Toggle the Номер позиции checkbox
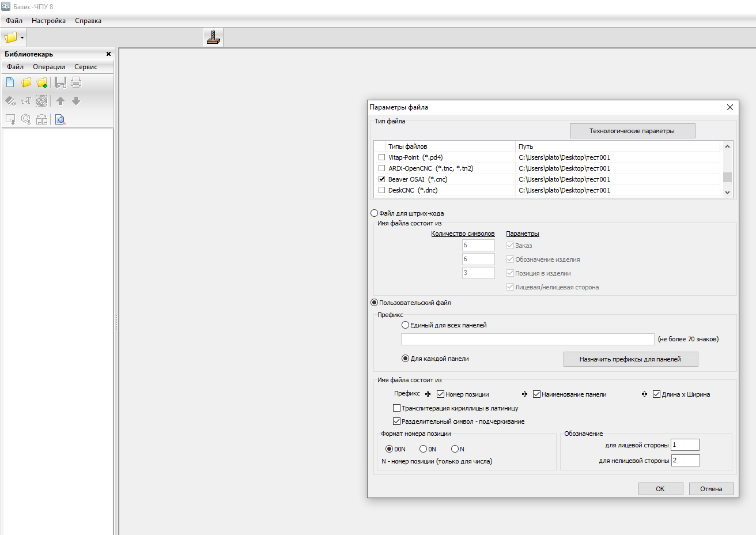This screenshot has height=535, width=756. [x=440, y=394]
